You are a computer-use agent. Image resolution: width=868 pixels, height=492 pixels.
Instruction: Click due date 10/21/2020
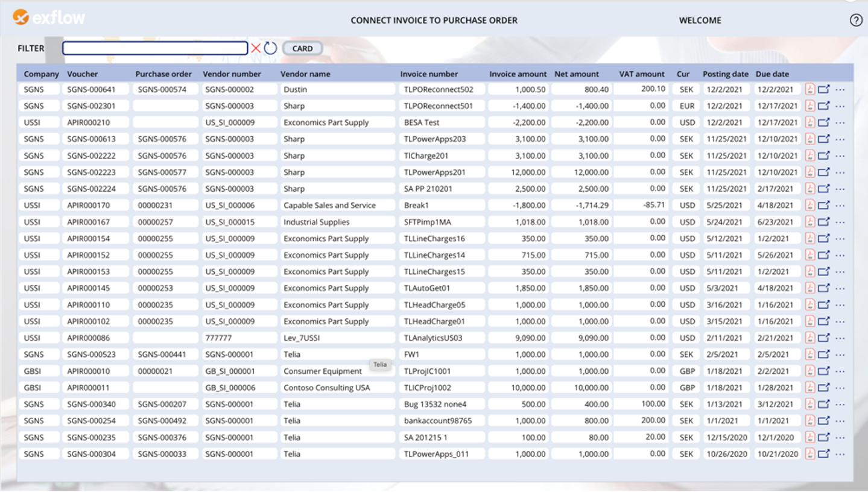[778, 454]
